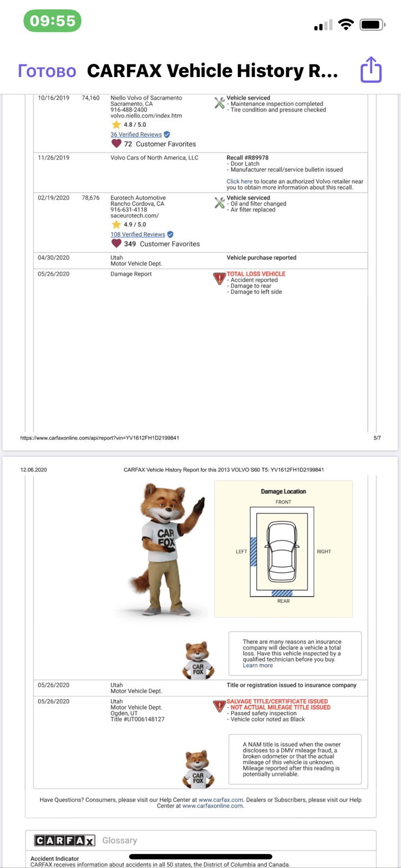Tap the damage location car diagram
This screenshot has height=868, width=401.
click(282, 551)
